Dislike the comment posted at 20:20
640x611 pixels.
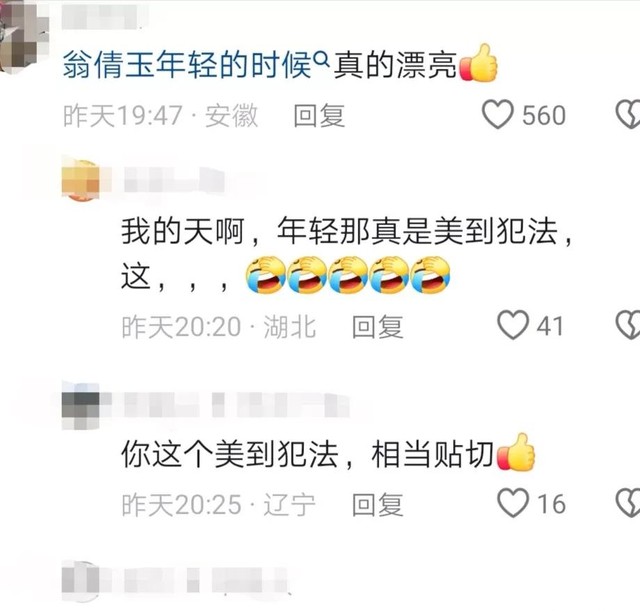pyautogui.click(x=628, y=325)
